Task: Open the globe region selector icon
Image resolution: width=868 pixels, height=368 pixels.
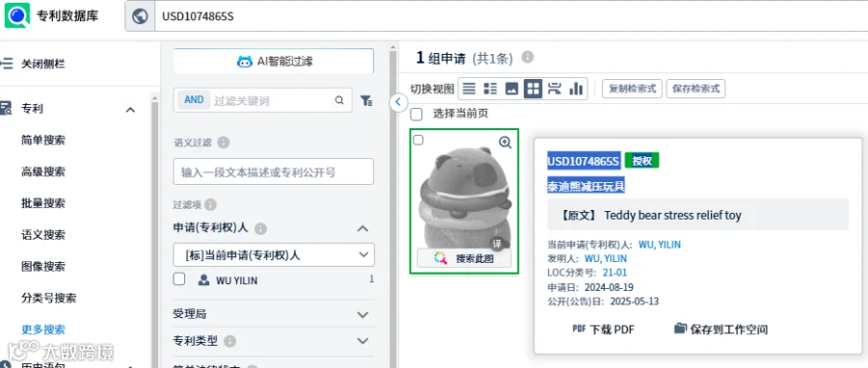Action: pyautogui.click(x=140, y=16)
